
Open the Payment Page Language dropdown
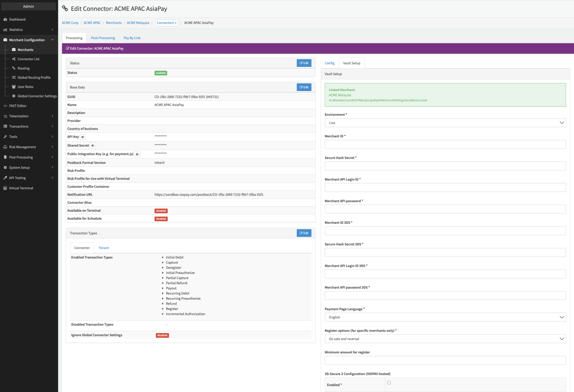pos(445,317)
